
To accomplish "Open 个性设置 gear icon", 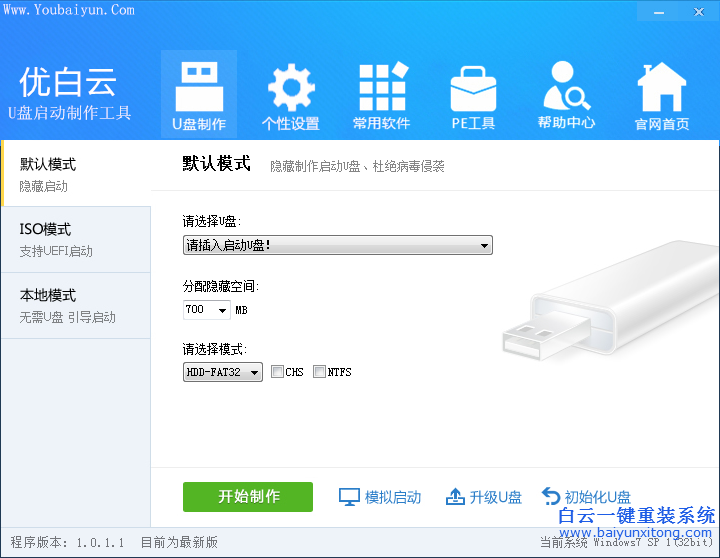I will tap(290, 90).
